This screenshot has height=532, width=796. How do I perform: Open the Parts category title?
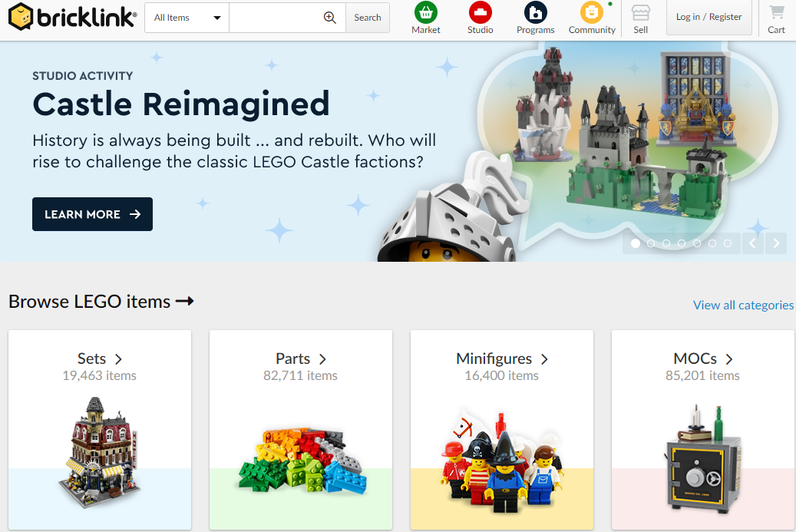coord(301,359)
